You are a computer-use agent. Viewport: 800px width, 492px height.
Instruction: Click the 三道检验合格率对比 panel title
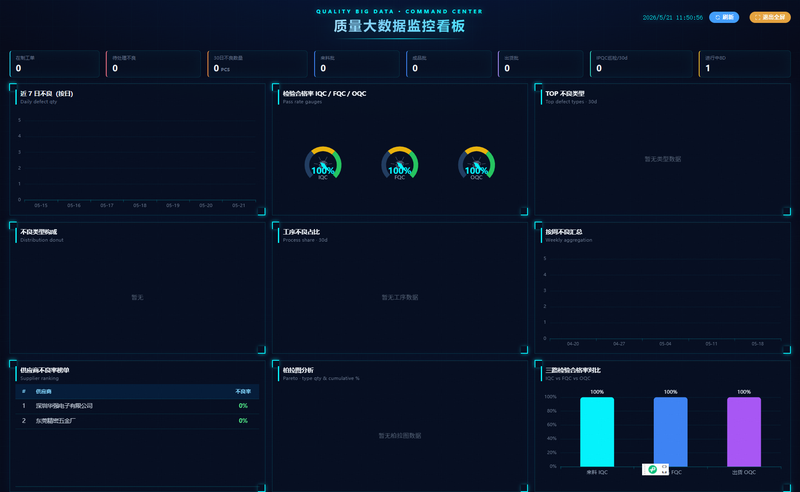coord(573,371)
